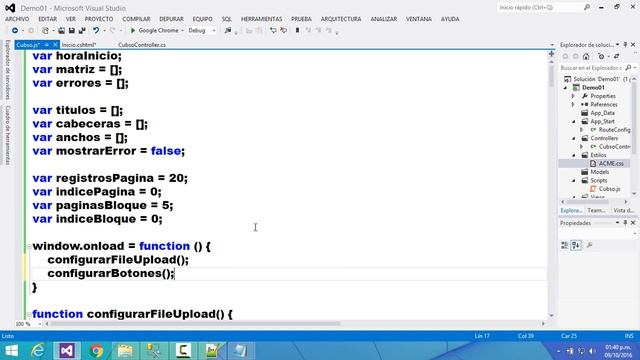The height and width of the screenshot is (360, 640).
Task: Click the Windows Start button
Action: pos(11,351)
